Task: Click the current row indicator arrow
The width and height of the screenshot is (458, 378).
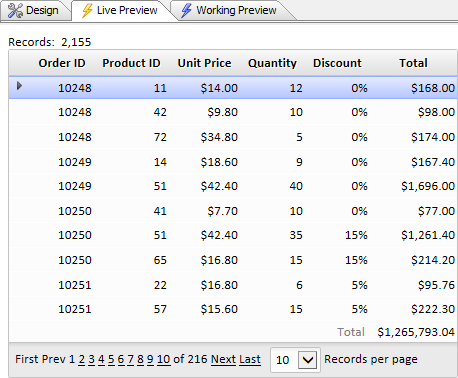Action: click(19, 86)
